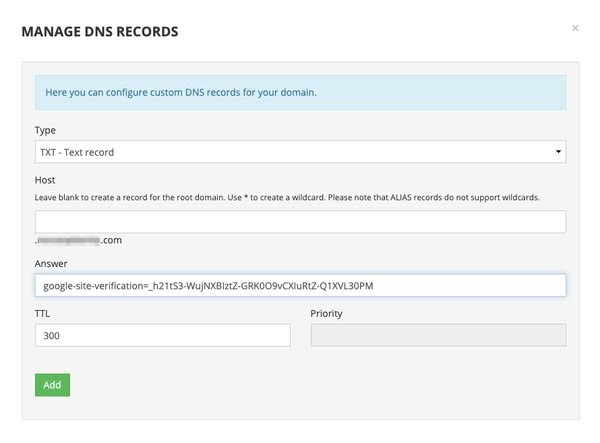Click the disabled Priority field
This screenshot has height=443, width=600.
pyautogui.click(x=438, y=335)
